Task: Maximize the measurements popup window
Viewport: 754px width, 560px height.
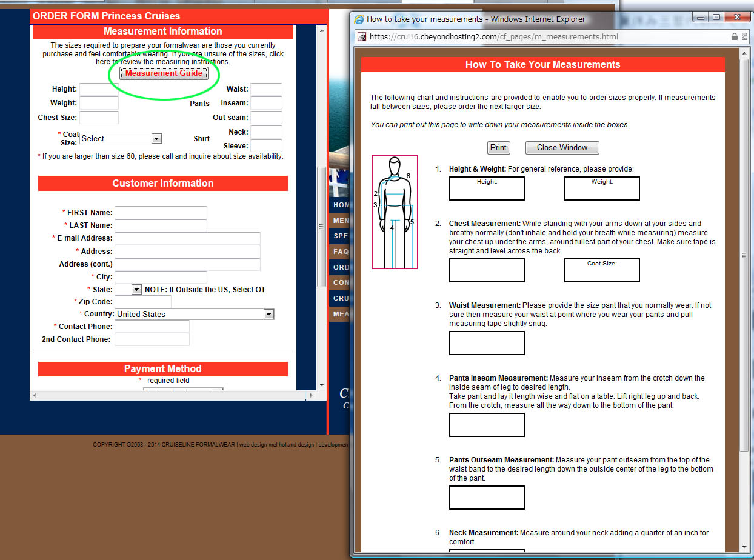Action: (716, 17)
